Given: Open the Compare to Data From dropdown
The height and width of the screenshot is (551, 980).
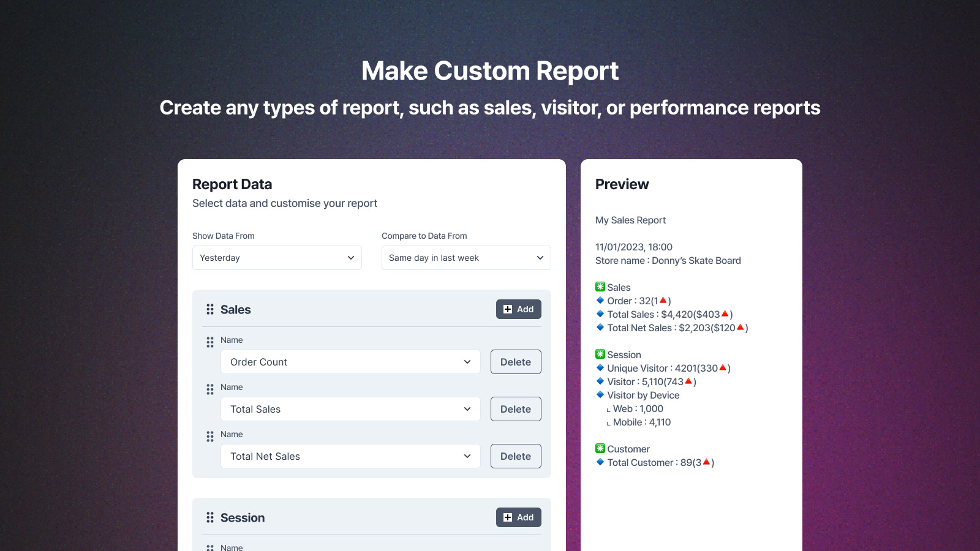Looking at the screenshot, I should [x=466, y=258].
